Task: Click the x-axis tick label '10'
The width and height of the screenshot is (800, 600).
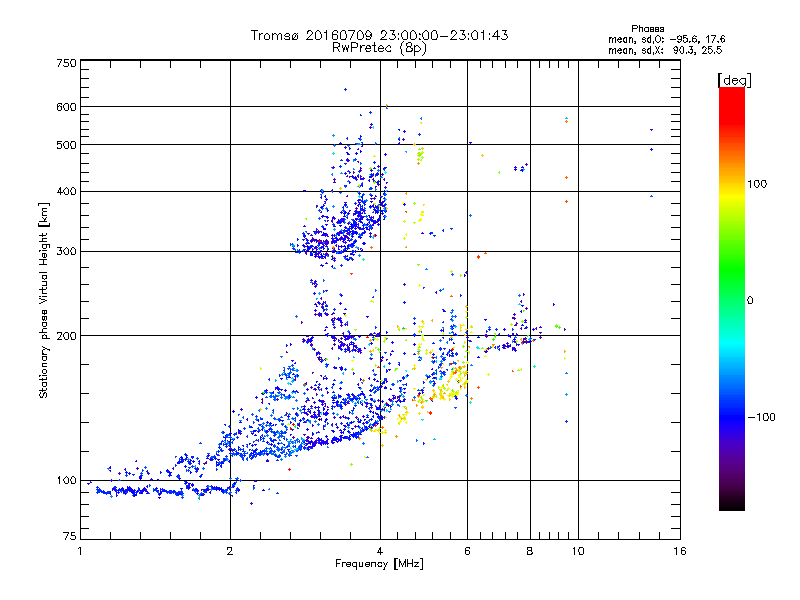Action: pos(578,551)
